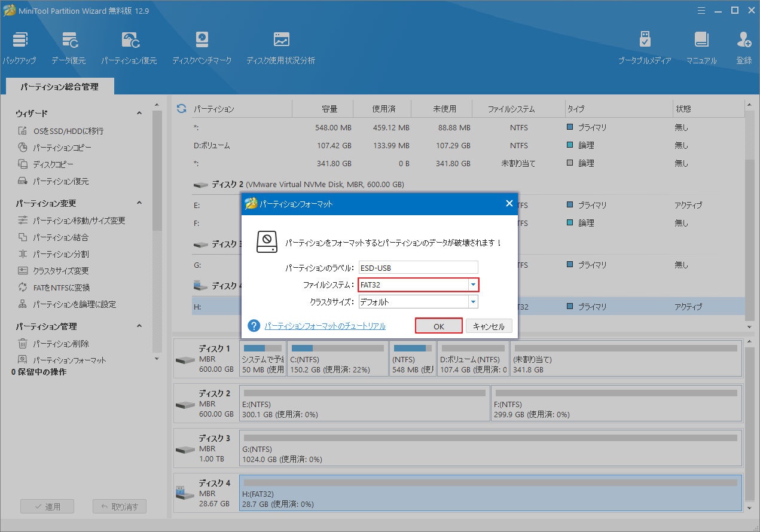
Task: Select the 341.80 GB 未割り当て list row
Action: [468, 163]
